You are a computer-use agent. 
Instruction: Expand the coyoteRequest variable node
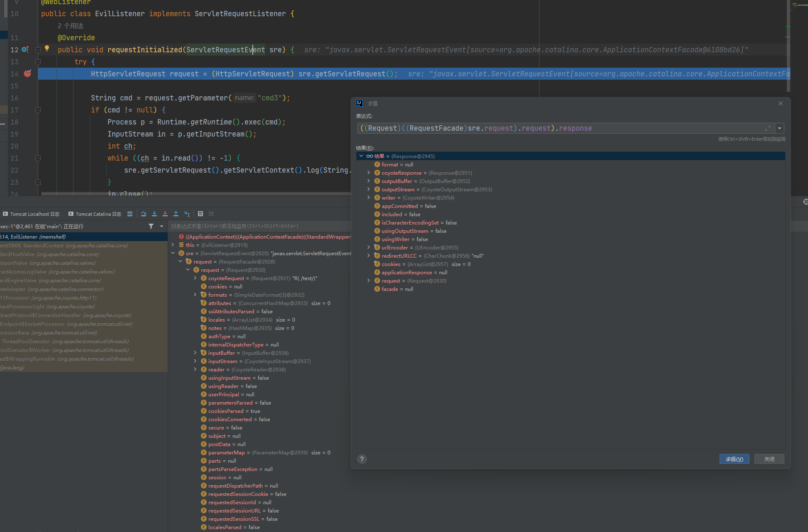point(195,278)
